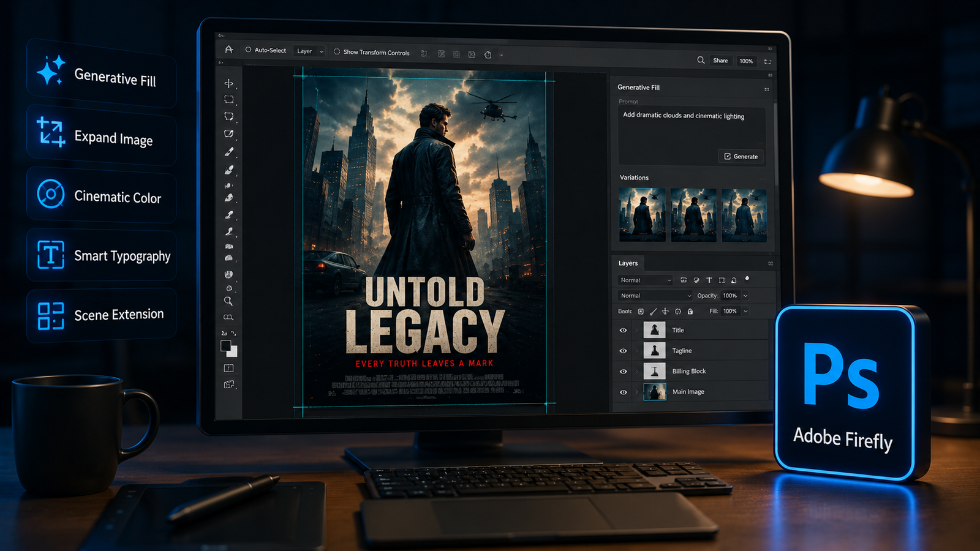Screen dimensions: 980x551
Task: Select the Lasso tool
Action: click(x=229, y=116)
